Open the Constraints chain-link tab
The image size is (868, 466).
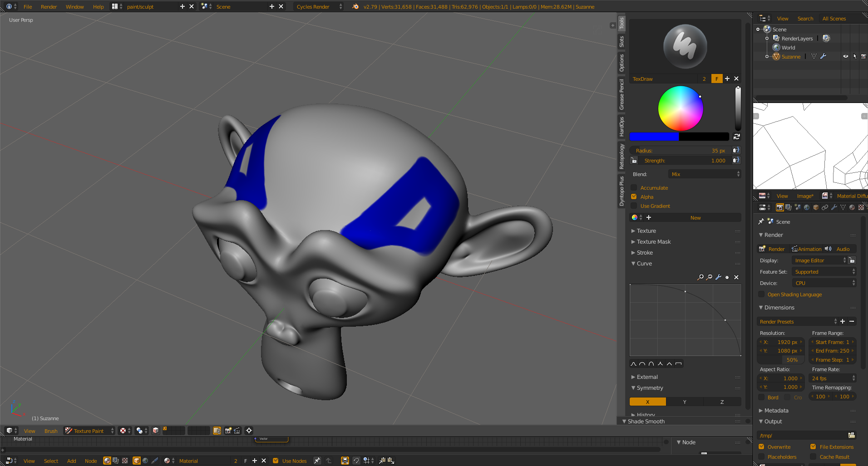coord(825,207)
